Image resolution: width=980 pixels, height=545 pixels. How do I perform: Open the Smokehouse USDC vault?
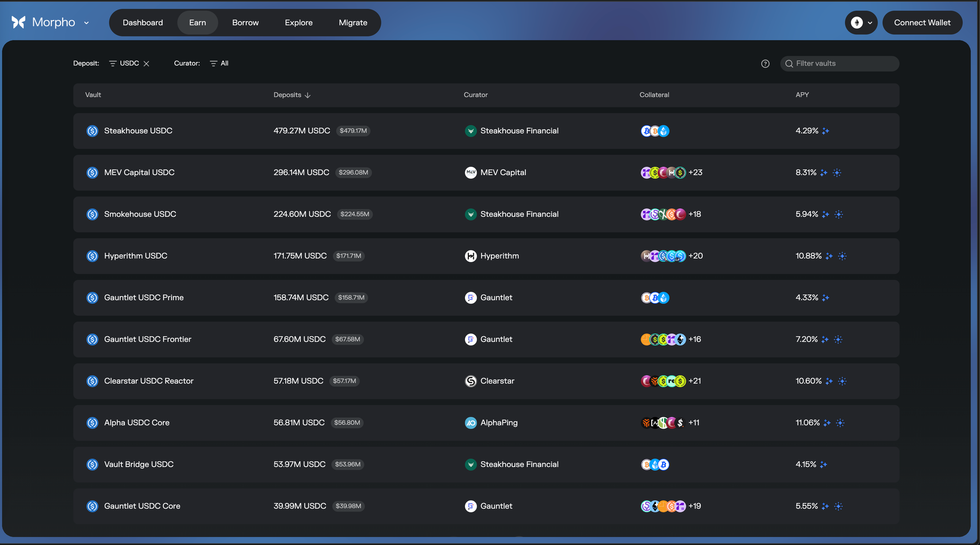[x=140, y=214]
